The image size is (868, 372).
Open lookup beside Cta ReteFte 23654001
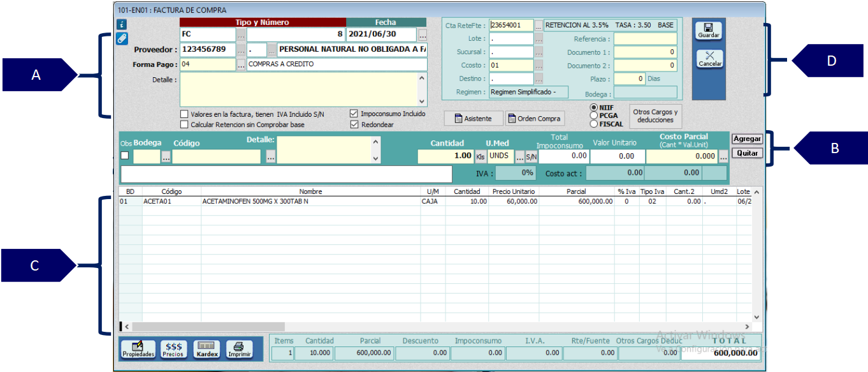[539, 26]
